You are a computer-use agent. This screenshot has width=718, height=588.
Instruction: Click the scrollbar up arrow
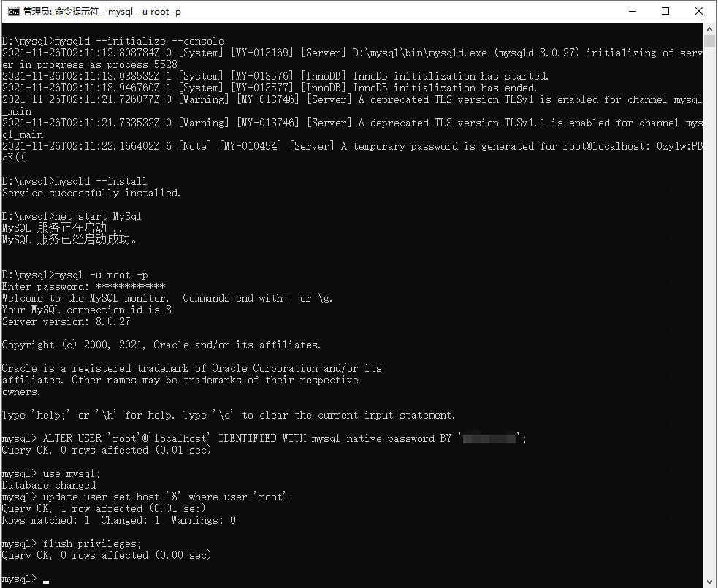(x=709, y=28)
